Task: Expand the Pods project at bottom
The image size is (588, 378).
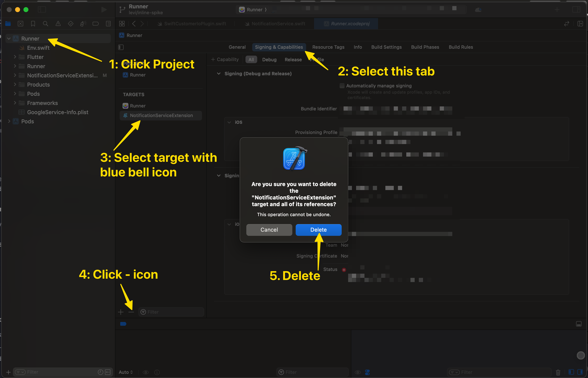Action: (9, 121)
